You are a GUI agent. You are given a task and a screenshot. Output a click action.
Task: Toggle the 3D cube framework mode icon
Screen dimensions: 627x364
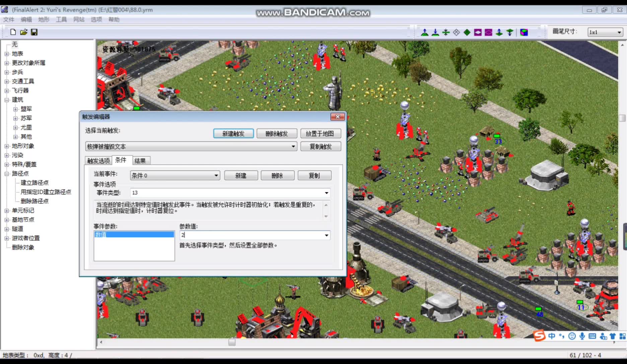pyautogui.click(x=524, y=32)
